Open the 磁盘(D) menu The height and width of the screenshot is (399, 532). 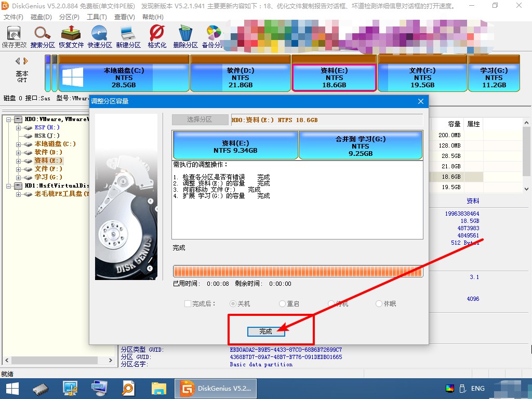[x=41, y=17]
